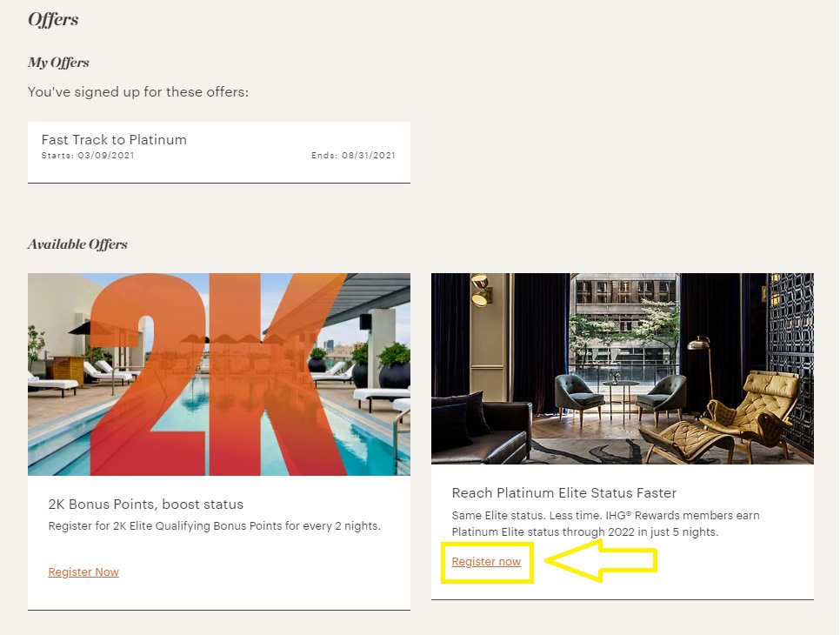Click the Available Offers section heading

[x=77, y=244]
